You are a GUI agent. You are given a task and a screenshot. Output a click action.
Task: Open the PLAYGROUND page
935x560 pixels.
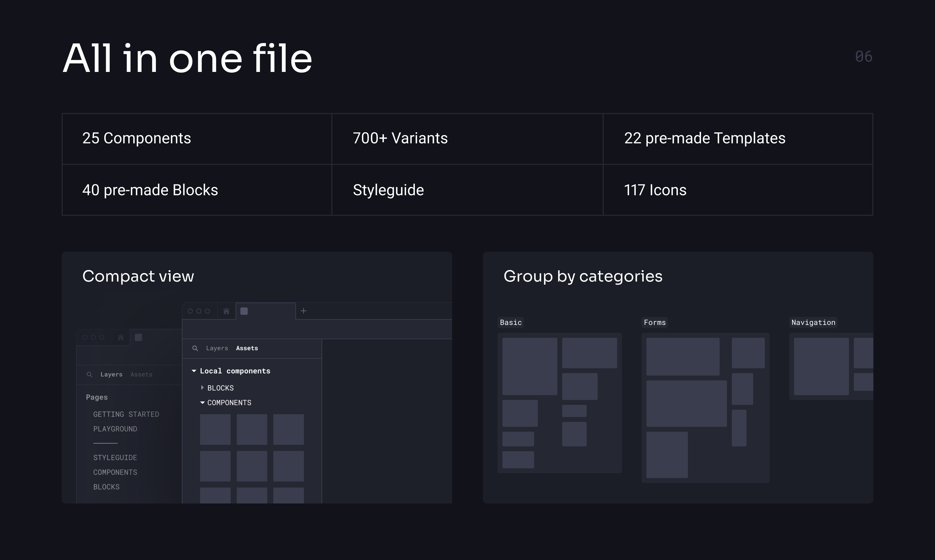click(x=115, y=429)
